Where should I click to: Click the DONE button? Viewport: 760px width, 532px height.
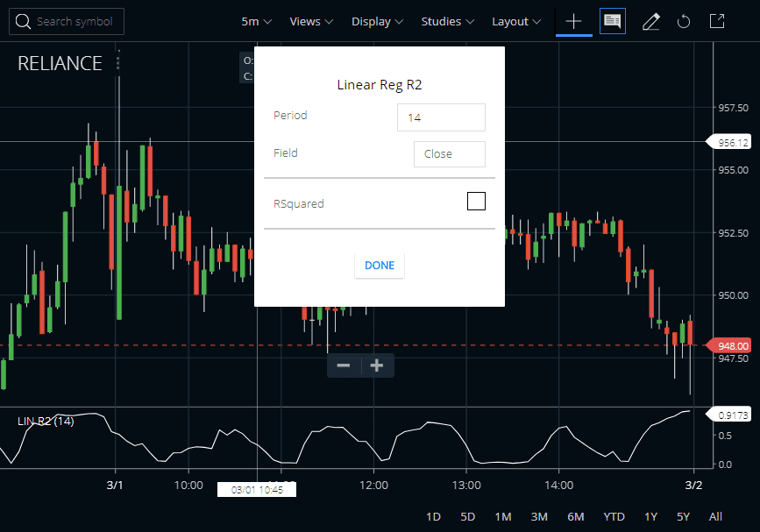(379, 265)
